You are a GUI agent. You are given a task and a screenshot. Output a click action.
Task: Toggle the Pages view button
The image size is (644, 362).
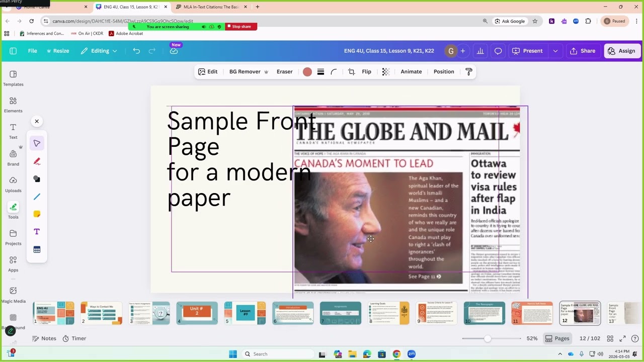[557, 338]
